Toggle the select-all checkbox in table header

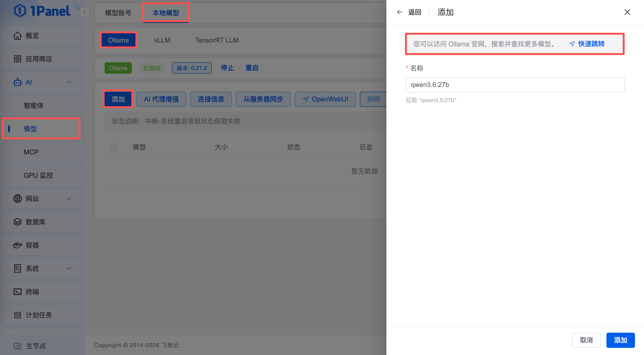coord(113,147)
